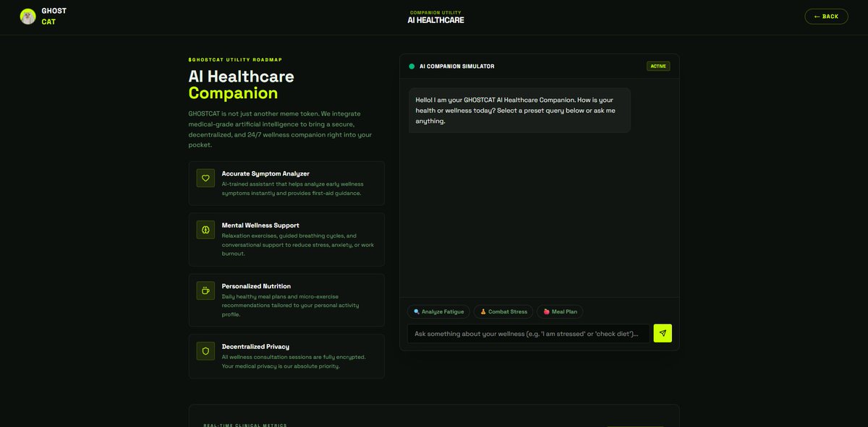Click the Personalized Nutrition title
This screenshot has width=868, height=427.
click(x=256, y=286)
